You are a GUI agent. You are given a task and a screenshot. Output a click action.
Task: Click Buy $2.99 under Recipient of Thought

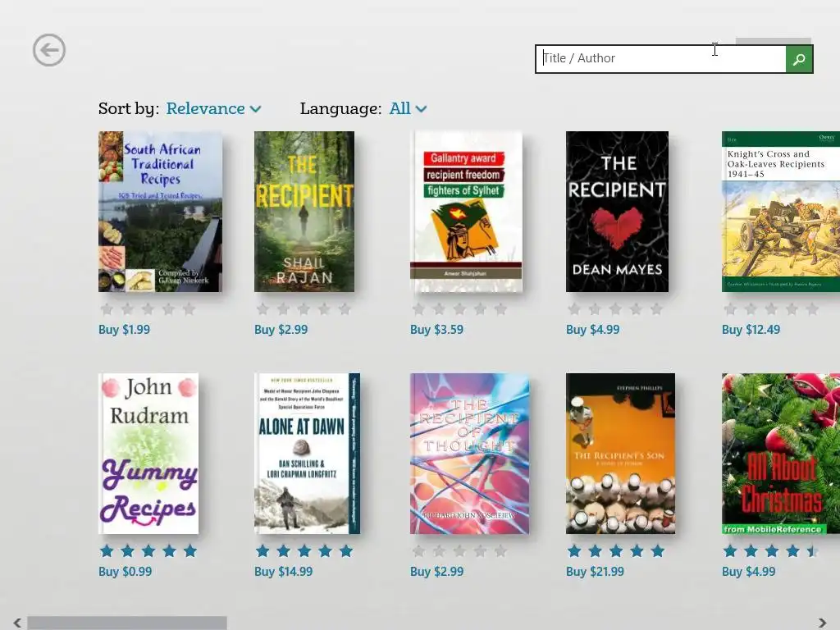point(437,572)
